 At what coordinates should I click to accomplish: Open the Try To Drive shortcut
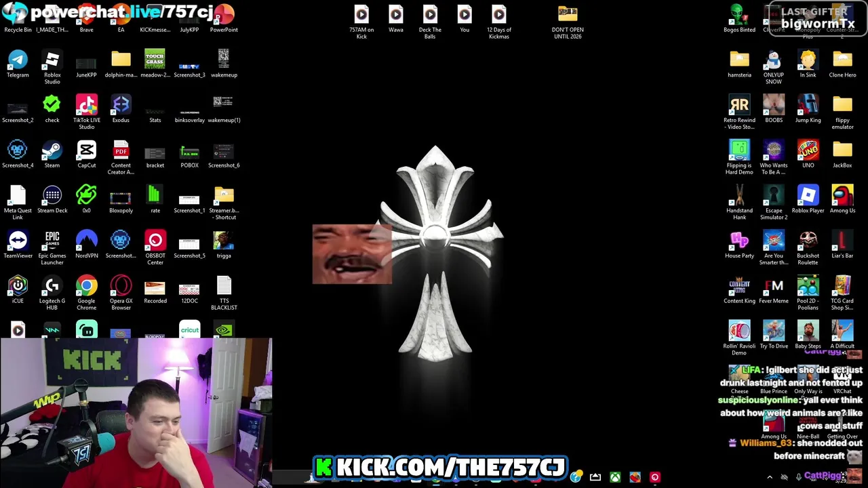tap(774, 335)
